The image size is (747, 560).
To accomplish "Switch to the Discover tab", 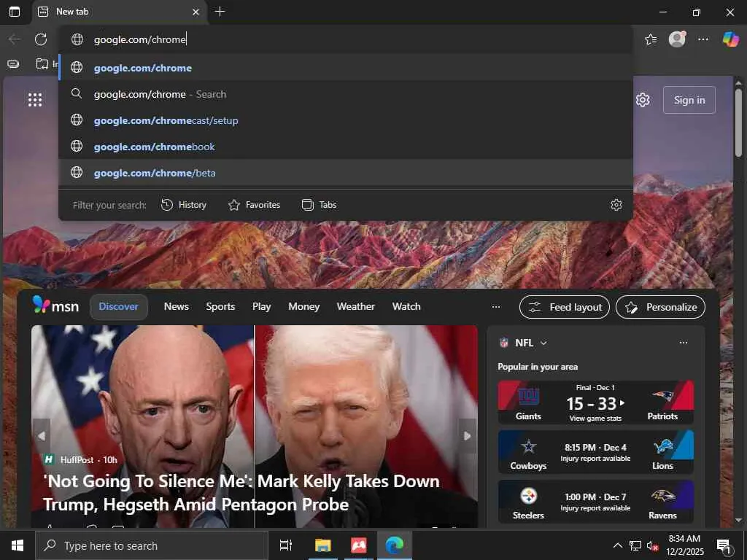I will point(119,307).
